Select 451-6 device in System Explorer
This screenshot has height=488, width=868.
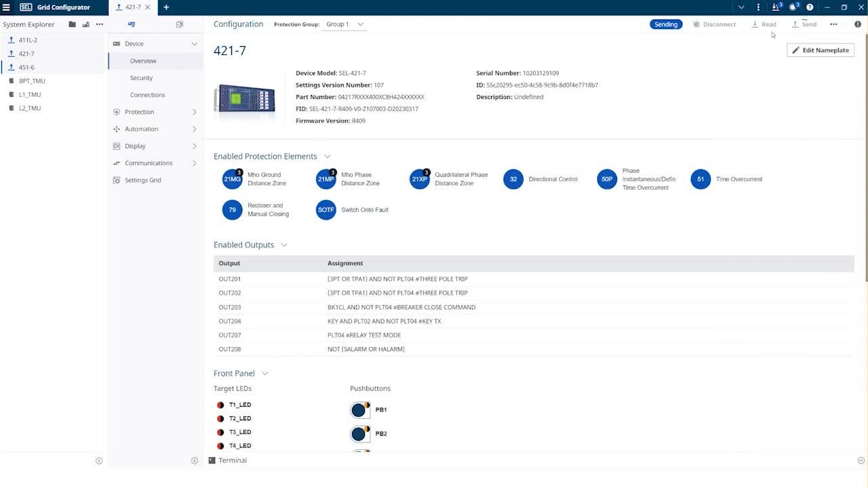tap(26, 67)
